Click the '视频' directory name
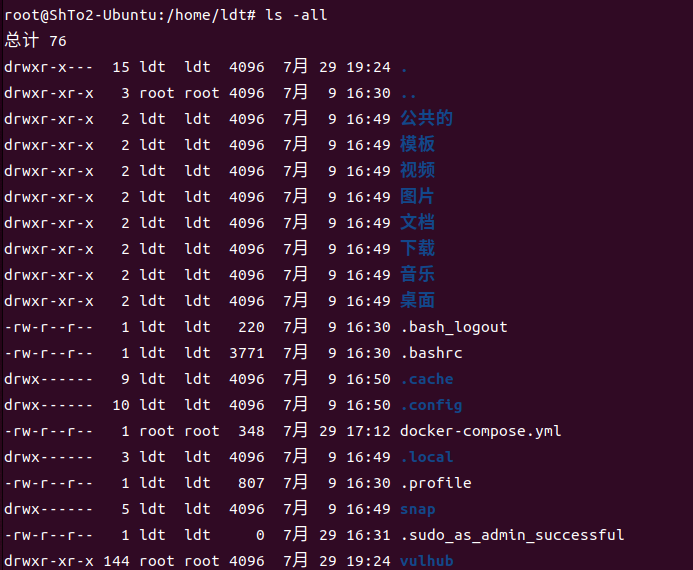The image size is (693, 570). (x=417, y=171)
